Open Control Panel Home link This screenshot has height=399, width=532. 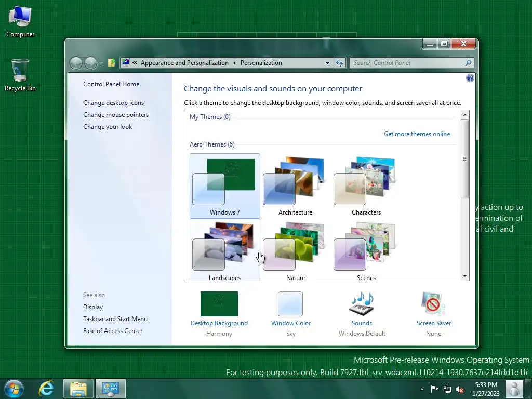111,84
